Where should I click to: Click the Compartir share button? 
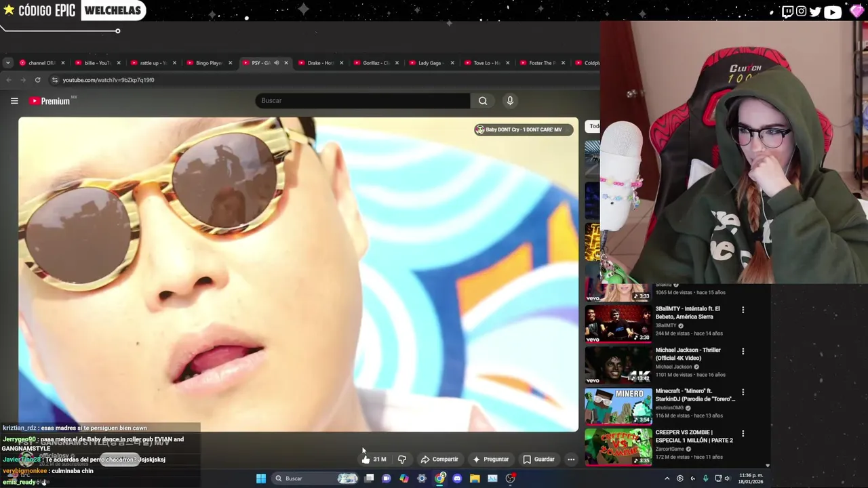click(x=439, y=460)
